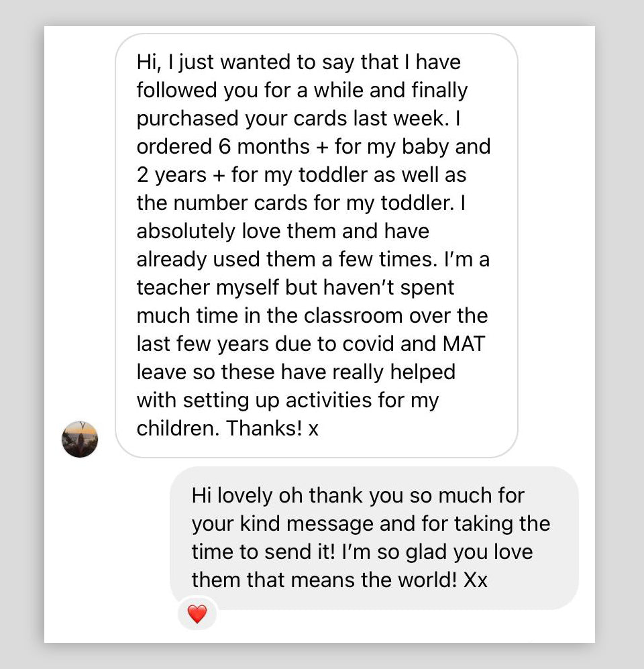Click the red heart reaction badge

(x=197, y=614)
